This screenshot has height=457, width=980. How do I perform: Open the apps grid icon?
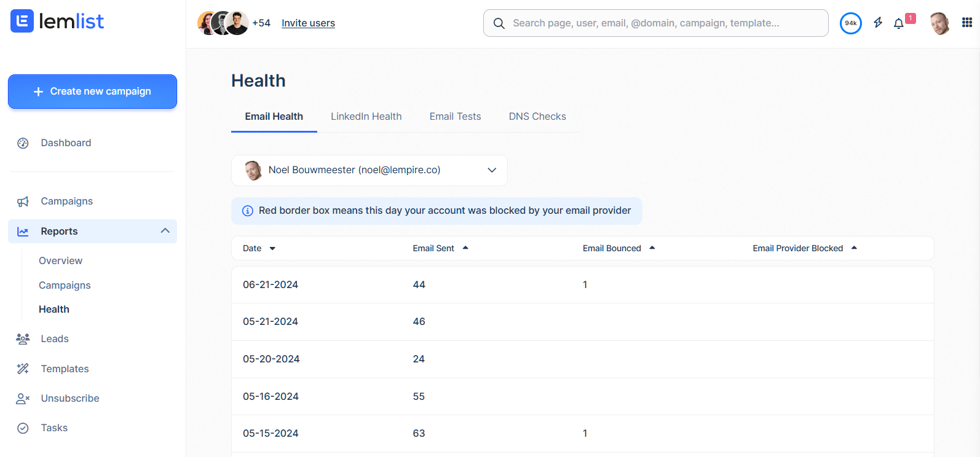click(967, 23)
